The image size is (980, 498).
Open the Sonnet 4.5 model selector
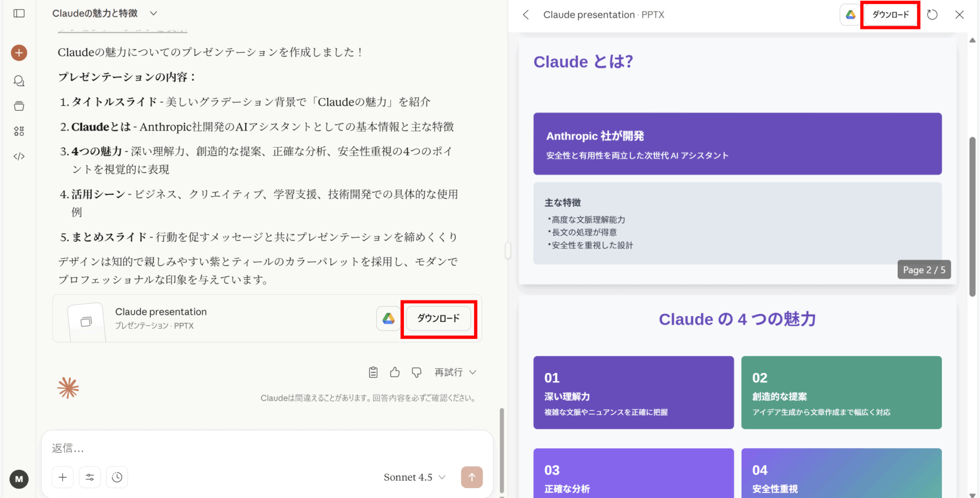414,477
